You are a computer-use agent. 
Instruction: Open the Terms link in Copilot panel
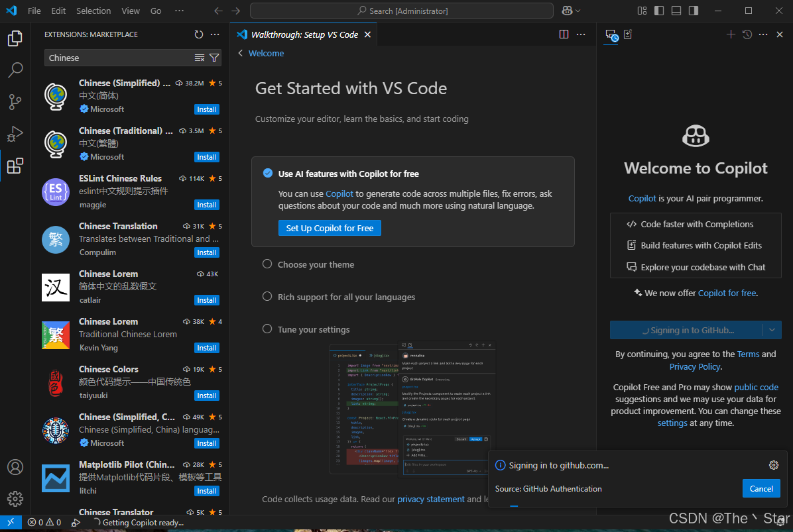(x=748, y=354)
